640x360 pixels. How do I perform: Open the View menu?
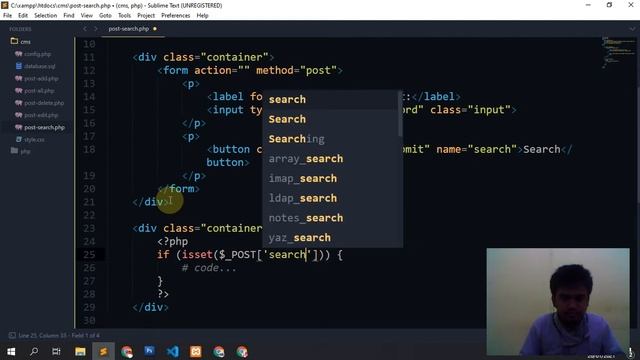tap(87, 16)
